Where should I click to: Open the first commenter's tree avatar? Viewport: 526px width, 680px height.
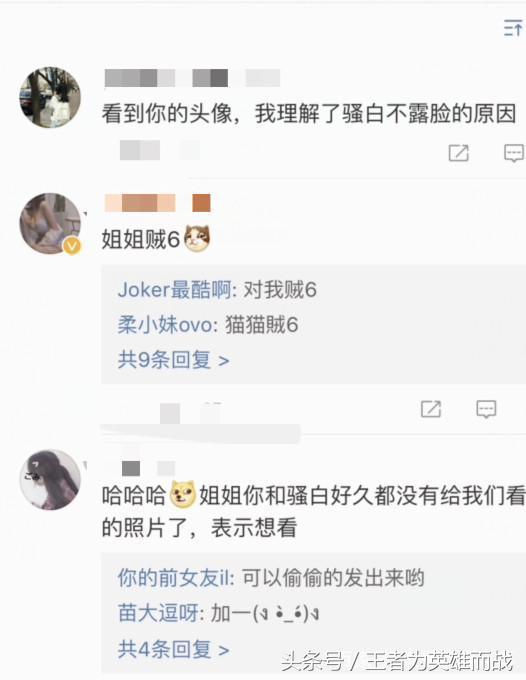click(50, 97)
